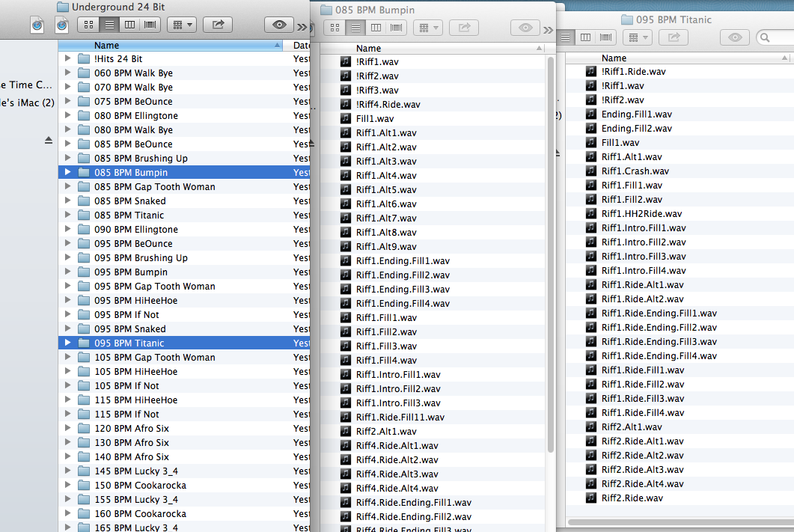794x532 pixels.
Task: Select Riff1.Crash.wav in Titanic window
Action: point(635,171)
